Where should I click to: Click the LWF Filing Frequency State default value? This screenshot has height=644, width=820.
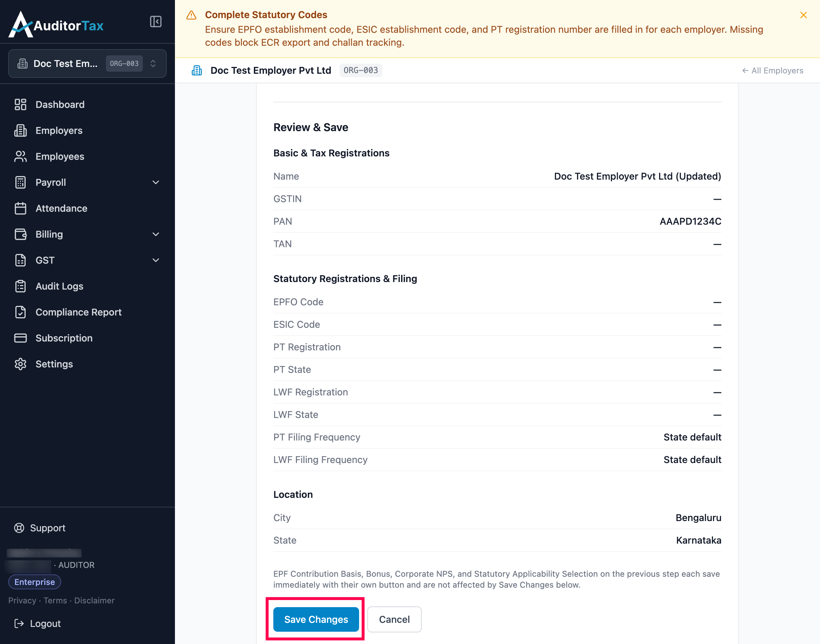(692, 460)
